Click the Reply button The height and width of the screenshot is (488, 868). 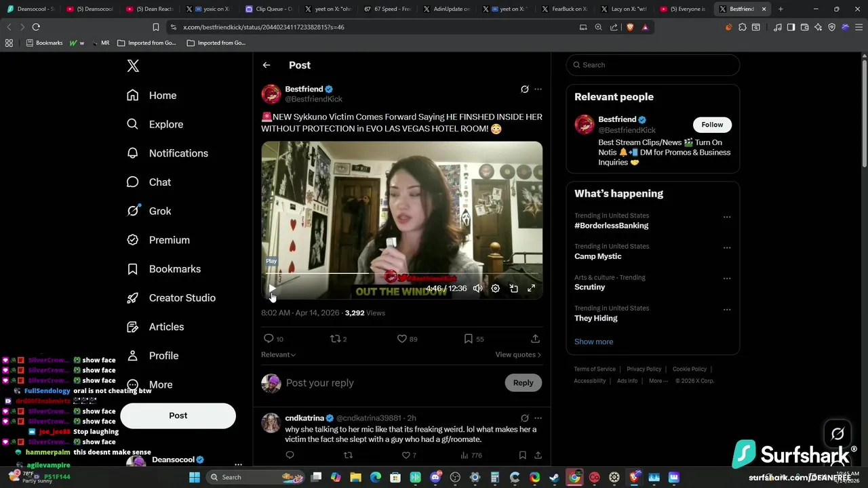pyautogui.click(x=523, y=383)
